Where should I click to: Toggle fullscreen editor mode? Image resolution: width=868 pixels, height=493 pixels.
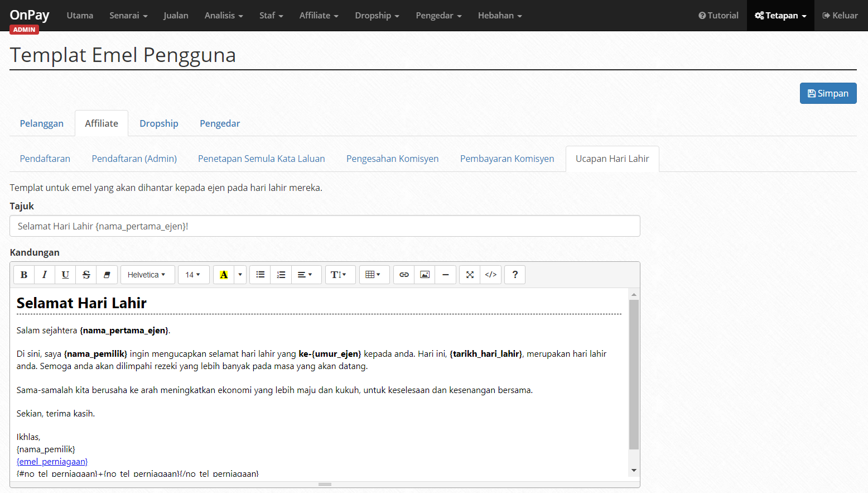click(x=470, y=275)
